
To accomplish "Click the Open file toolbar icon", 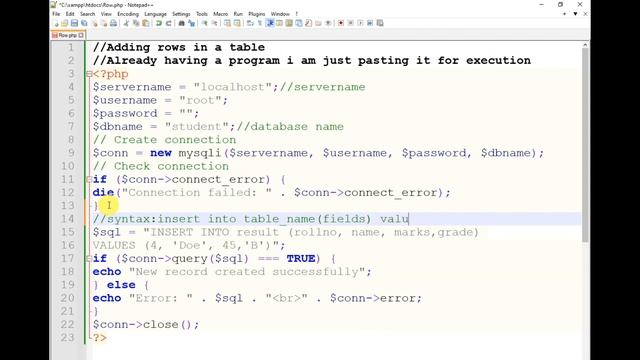I will pyautogui.click(x=64, y=23).
